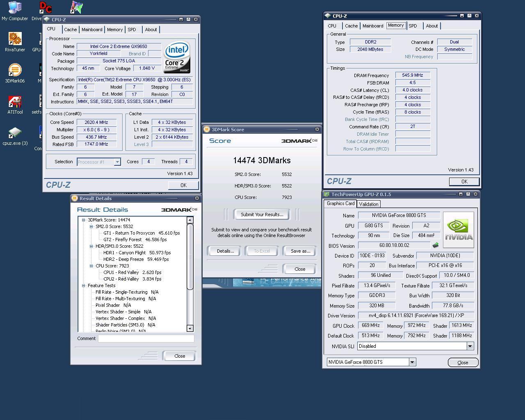Select GT2 - Firefly Forest result row

tap(135, 240)
